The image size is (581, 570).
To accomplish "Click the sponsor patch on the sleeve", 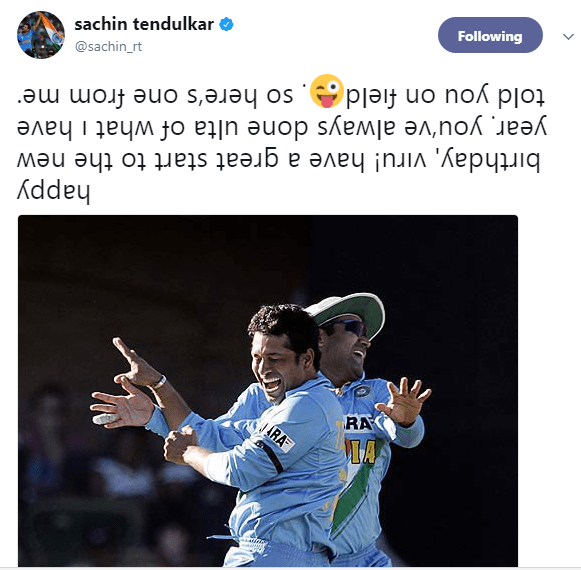I will tap(277, 436).
